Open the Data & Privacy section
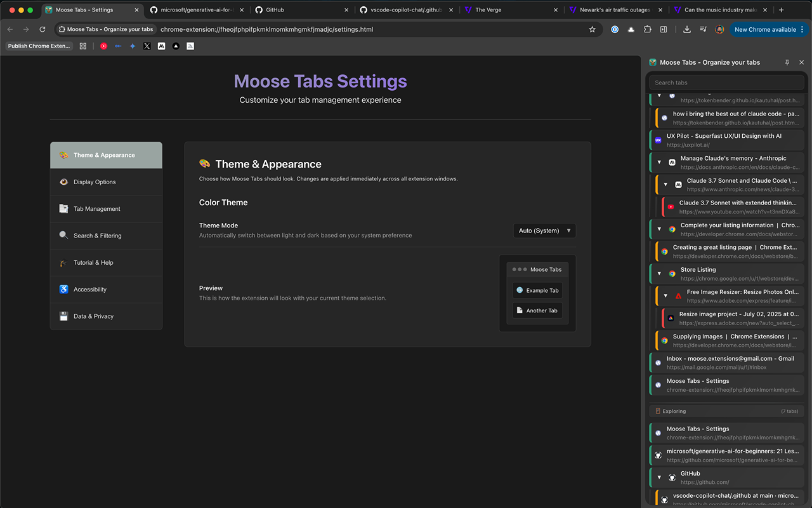The height and width of the screenshot is (508, 812). 106,316
